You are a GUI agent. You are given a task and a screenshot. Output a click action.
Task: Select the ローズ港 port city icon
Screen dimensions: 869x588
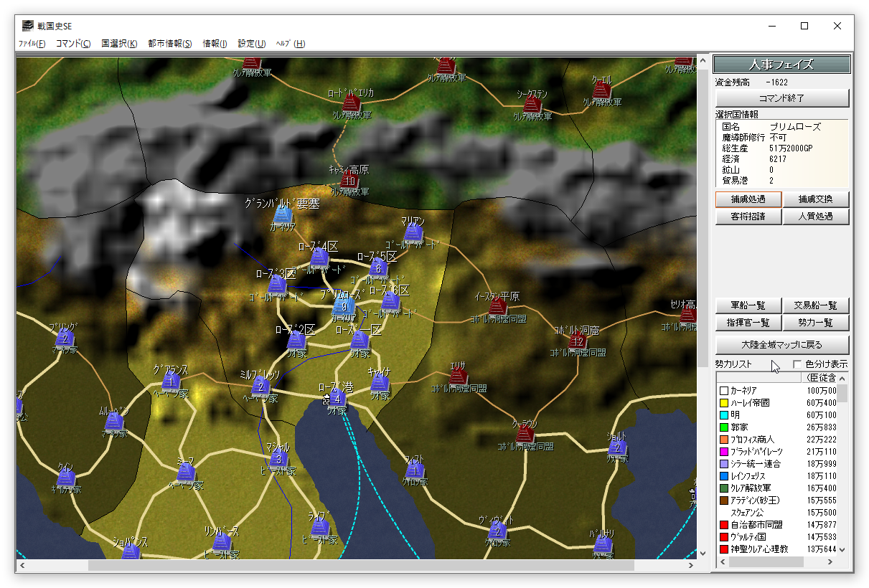tap(337, 398)
